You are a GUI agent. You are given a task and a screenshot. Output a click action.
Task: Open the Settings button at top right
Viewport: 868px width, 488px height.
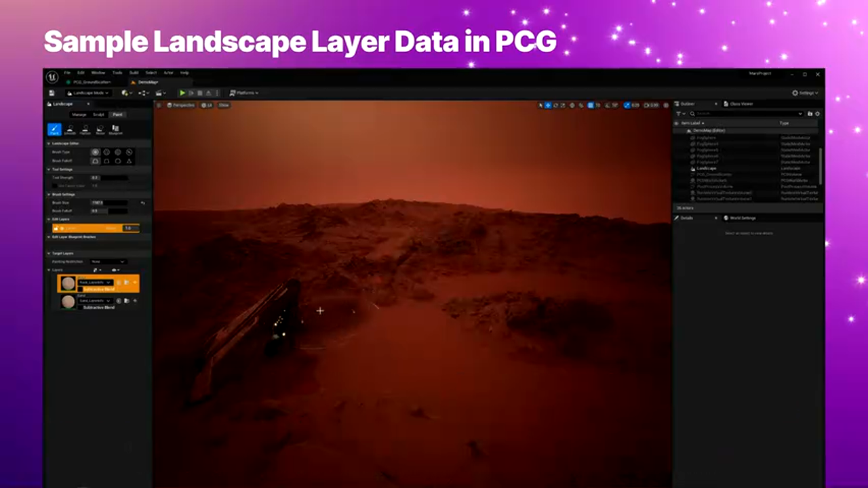tap(805, 93)
